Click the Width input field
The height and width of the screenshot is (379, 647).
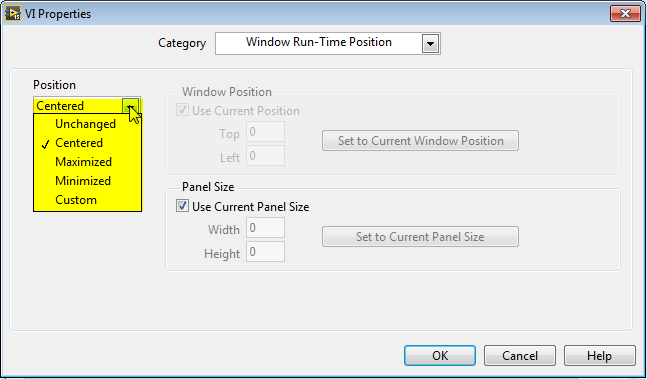click(265, 228)
